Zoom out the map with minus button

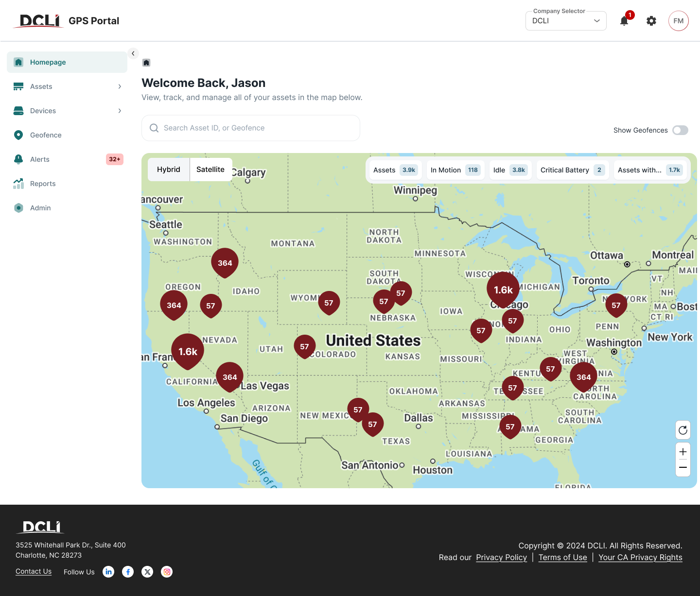click(683, 468)
